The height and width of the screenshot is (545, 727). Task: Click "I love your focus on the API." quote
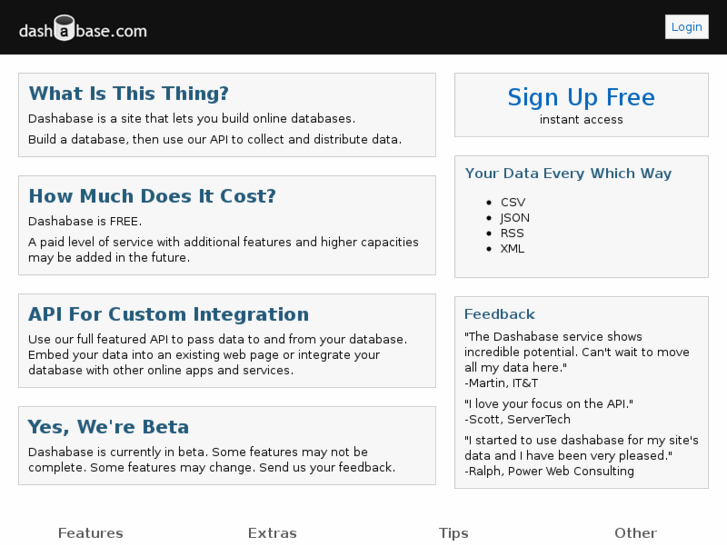(549, 404)
